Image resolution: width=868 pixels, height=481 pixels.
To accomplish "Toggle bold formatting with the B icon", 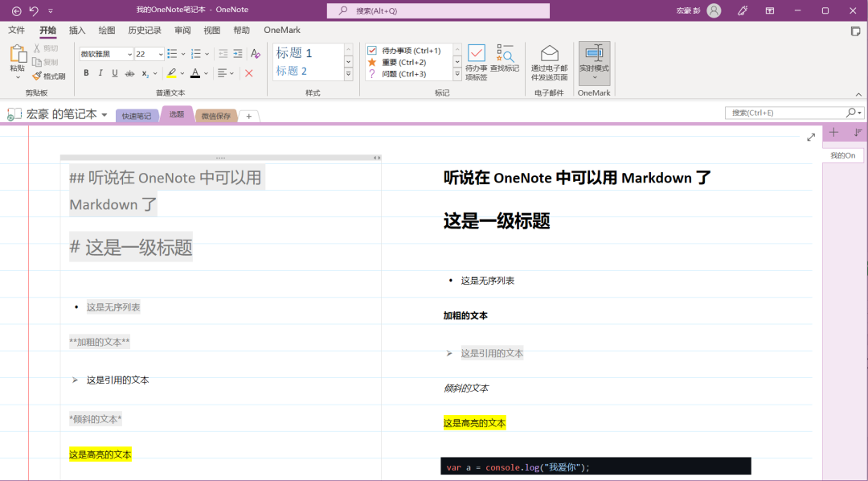I will 86,72.
